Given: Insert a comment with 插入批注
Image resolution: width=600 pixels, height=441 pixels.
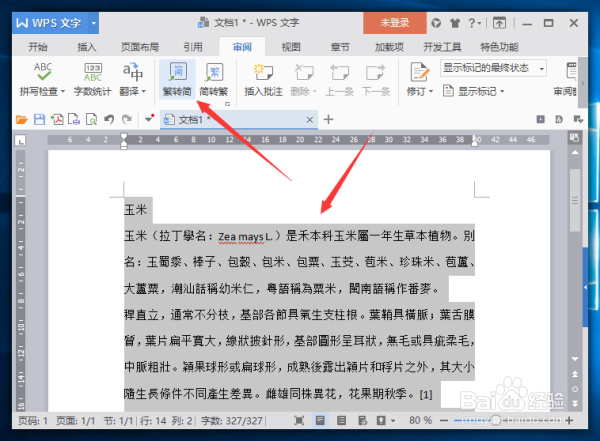Looking at the screenshot, I should click(x=264, y=80).
